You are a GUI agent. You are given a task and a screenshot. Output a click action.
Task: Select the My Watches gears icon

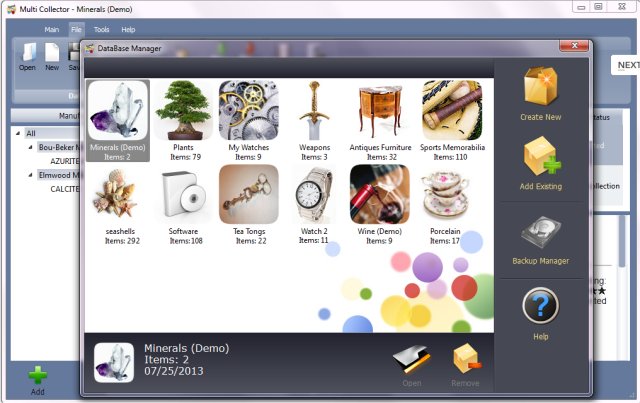249,110
